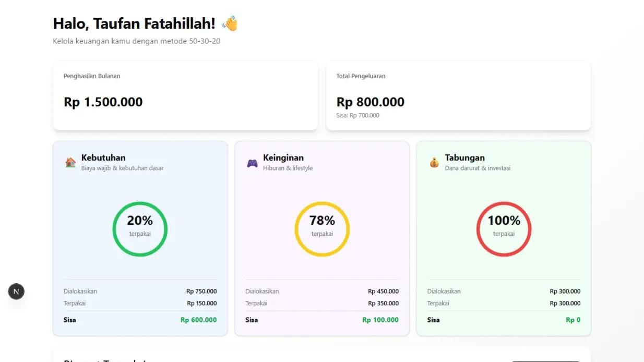Click the 20% progress ring on Kebutuhan

(x=140, y=228)
